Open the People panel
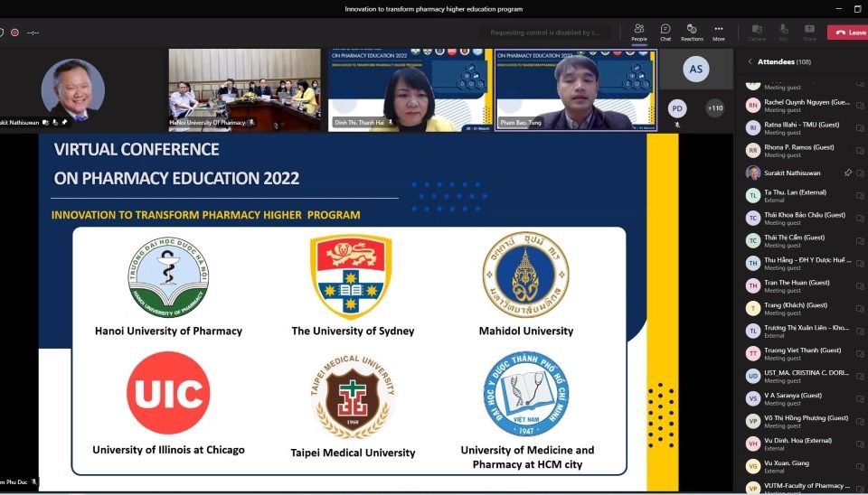The image size is (868, 495). (x=639, y=33)
